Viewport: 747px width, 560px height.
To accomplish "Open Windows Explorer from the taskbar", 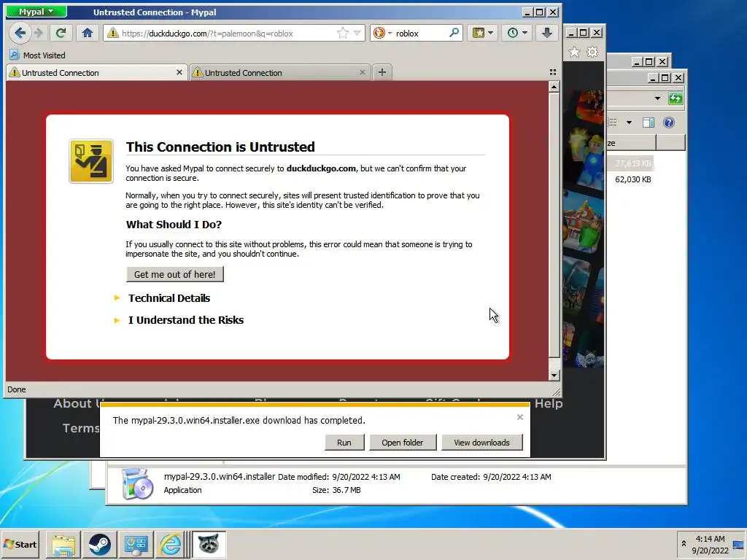I will [63, 544].
